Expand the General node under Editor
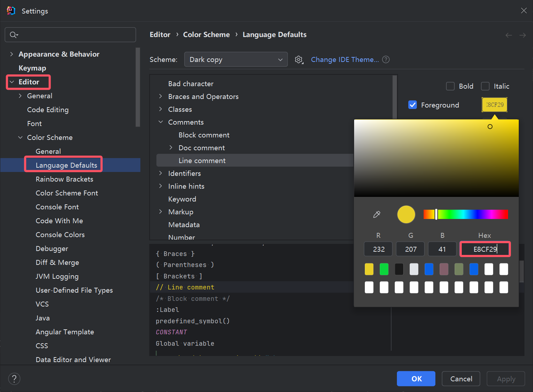Image resolution: width=533 pixels, height=392 pixels. coord(20,96)
